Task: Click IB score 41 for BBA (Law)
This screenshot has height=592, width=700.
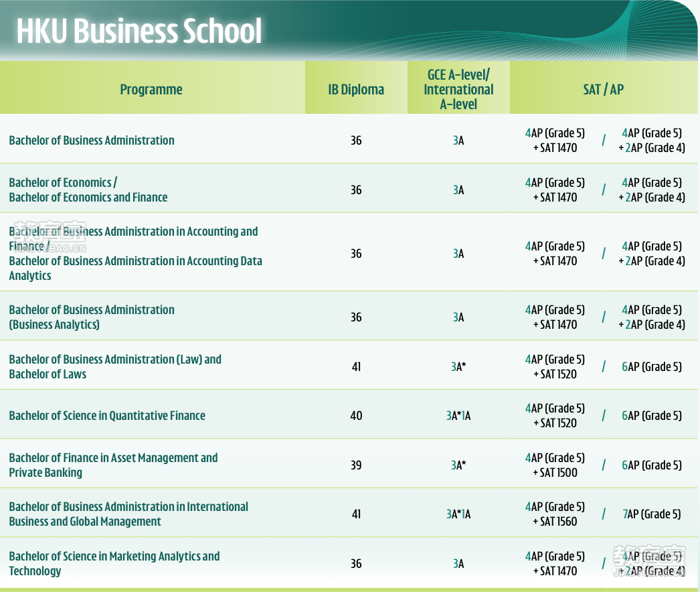Action: click(x=356, y=367)
